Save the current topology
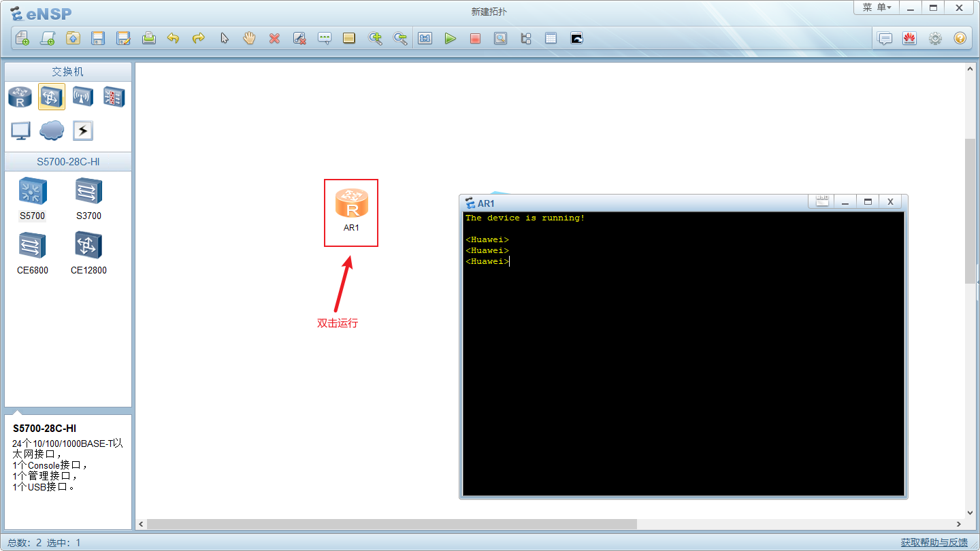Image resolution: width=980 pixels, height=551 pixels. [x=98, y=38]
